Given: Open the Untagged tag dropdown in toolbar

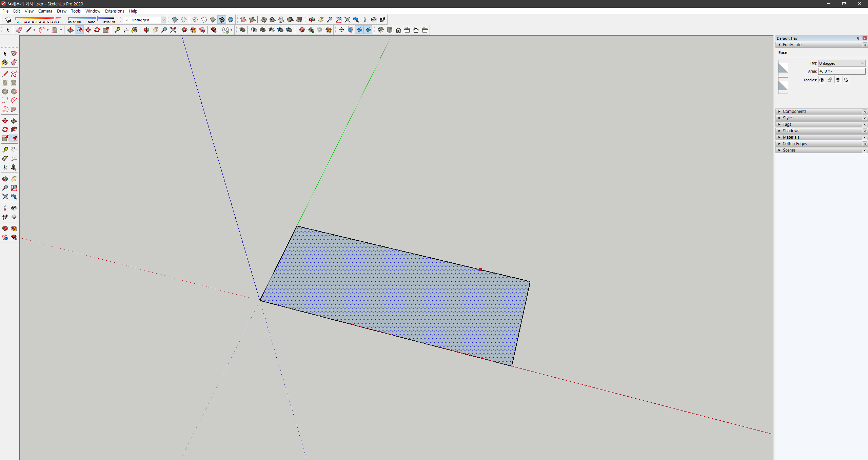Looking at the screenshot, I should pyautogui.click(x=163, y=20).
